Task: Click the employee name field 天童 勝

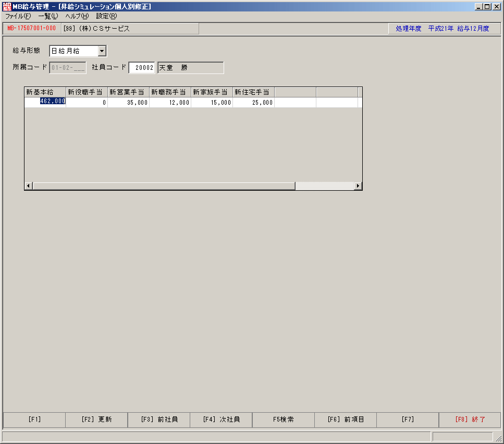Action: coord(191,68)
